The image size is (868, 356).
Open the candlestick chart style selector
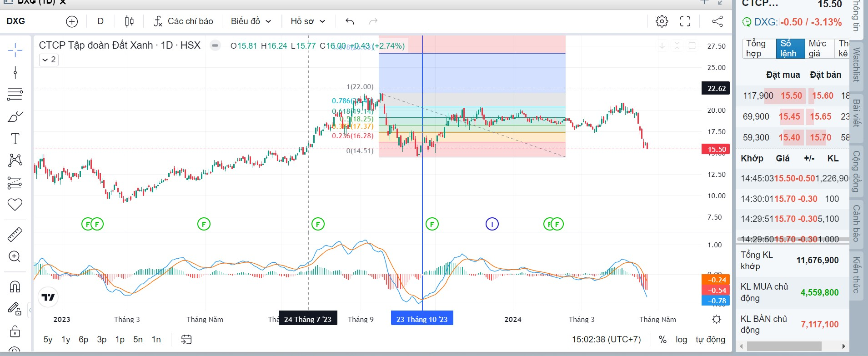point(129,21)
